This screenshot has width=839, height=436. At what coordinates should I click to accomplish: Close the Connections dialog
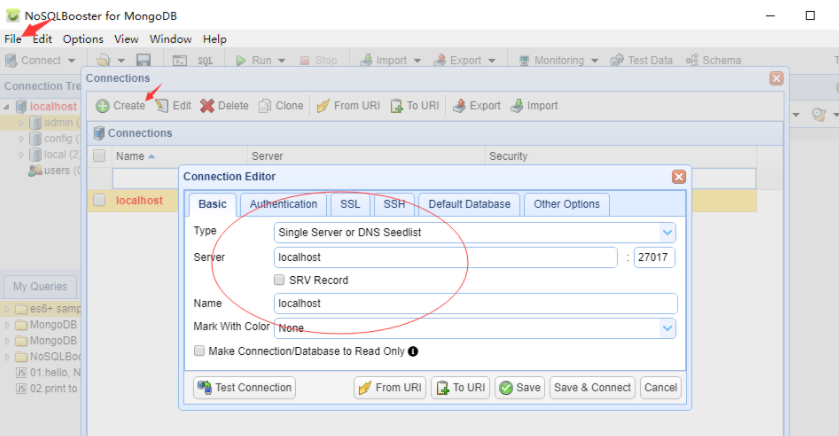click(x=776, y=79)
